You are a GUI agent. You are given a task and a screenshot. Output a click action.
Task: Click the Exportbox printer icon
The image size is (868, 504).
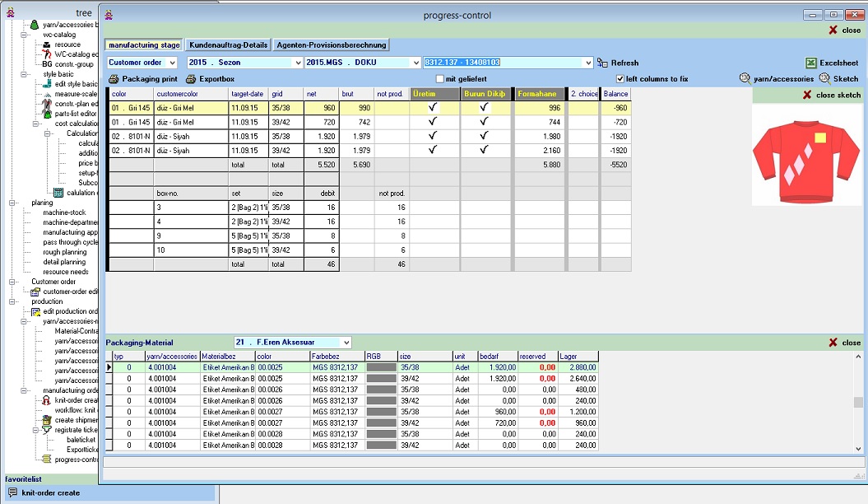click(191, 79)
